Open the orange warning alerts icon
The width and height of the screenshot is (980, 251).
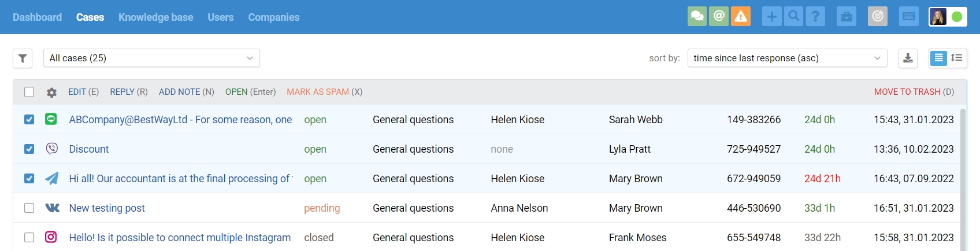coord(741,16)
